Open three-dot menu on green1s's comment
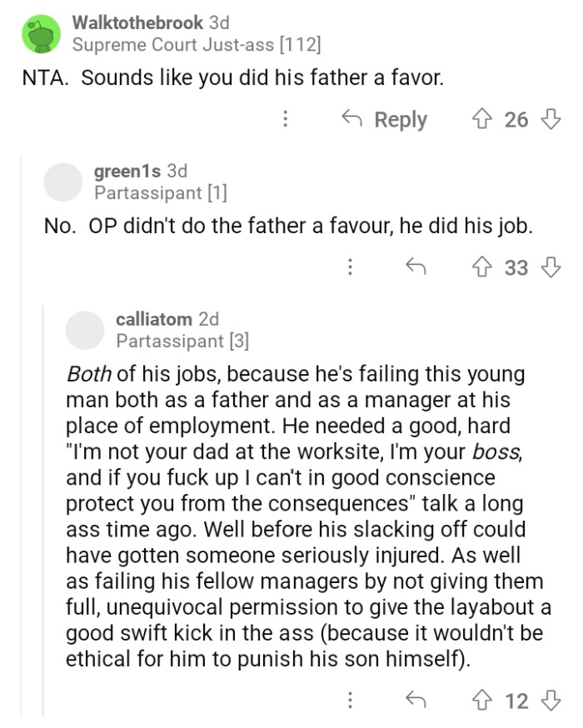Image resolution: width=583 pixels, height=728 pixels. [350, 267]
